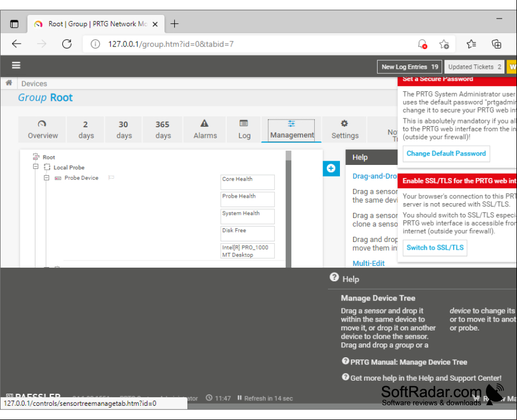
Task: Select the Intel PRO_1000 MT Desktop sensor
Action: [248, 251]
